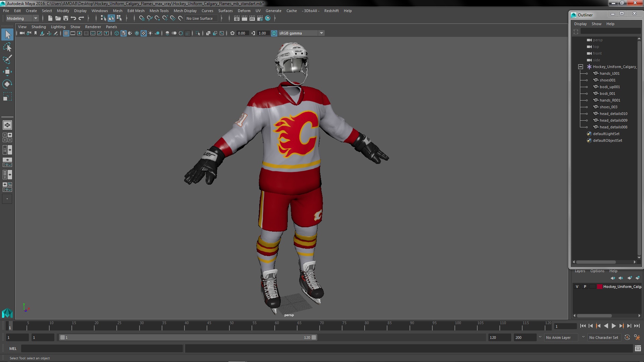
Task: Open the Render View window
Action: point(236,18)
